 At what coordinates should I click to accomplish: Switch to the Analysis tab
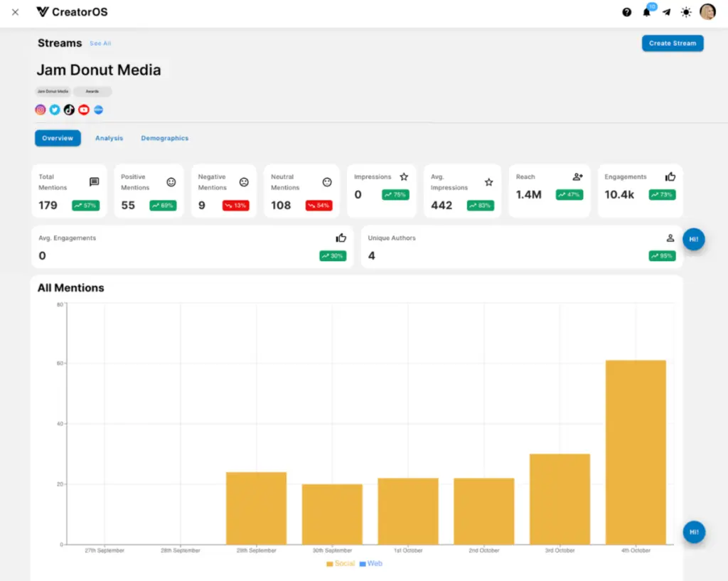click(x=109, y=138)
